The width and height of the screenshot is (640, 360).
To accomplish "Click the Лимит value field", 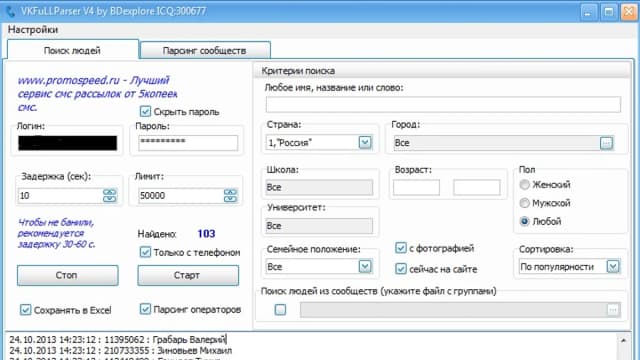I will (x=180, y=196).
